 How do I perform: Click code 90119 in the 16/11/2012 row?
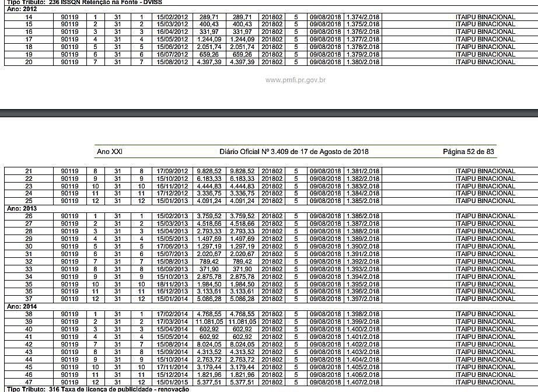click(69, 186)
